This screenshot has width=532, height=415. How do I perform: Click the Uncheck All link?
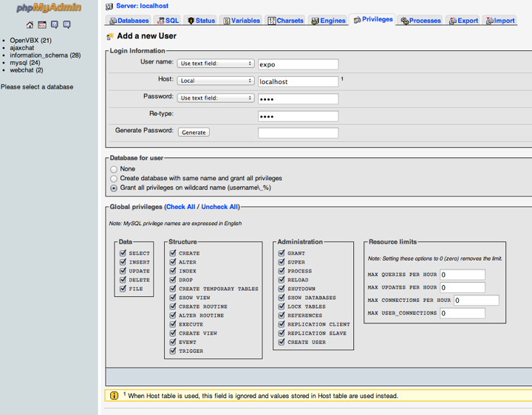click(x=219, y=207)
